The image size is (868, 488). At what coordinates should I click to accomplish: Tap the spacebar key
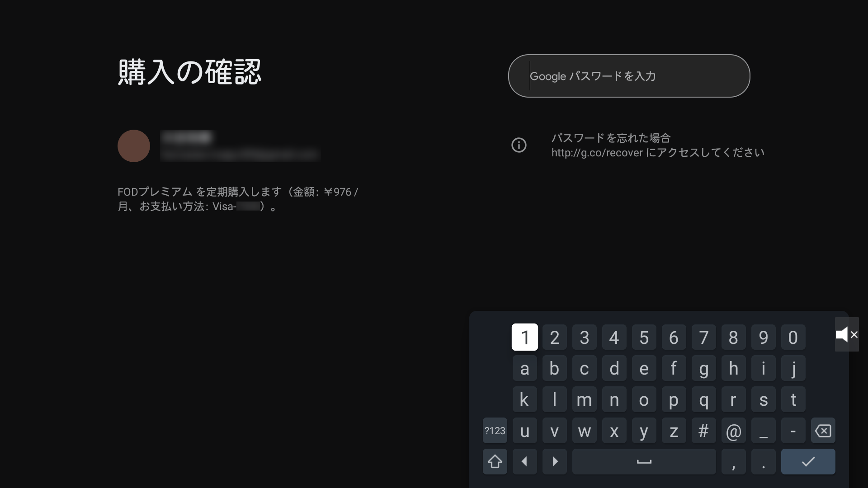click(644, 461)
